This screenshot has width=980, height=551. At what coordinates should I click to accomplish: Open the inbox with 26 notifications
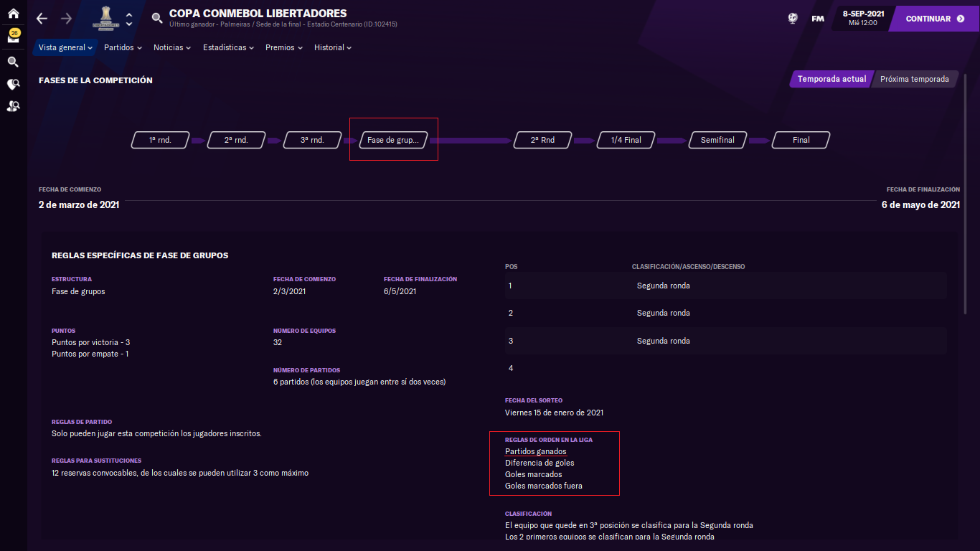[x=14, y=36]
